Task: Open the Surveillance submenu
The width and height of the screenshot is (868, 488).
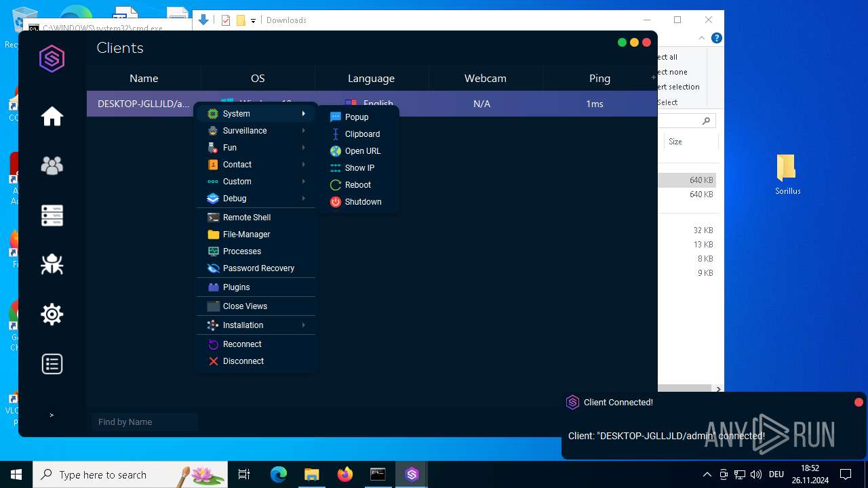Action: pyautogui.click(x=256, y=131)
